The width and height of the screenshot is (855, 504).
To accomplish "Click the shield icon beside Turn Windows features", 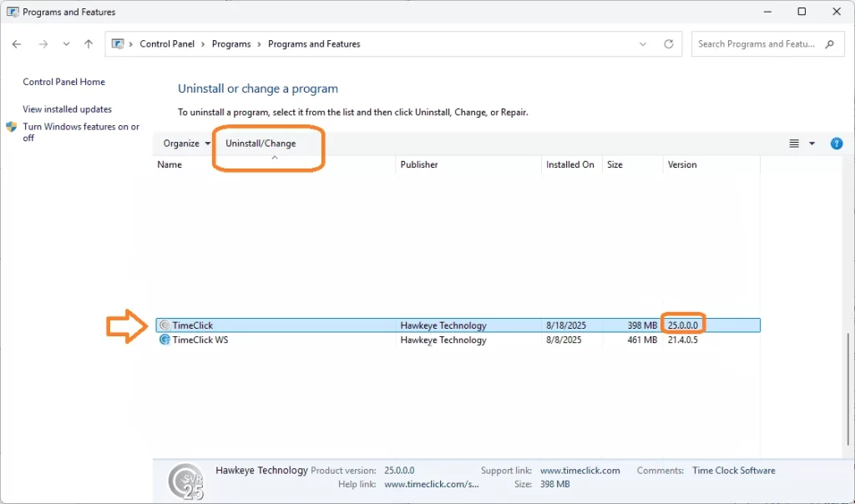I will click(x=11, y=127).
